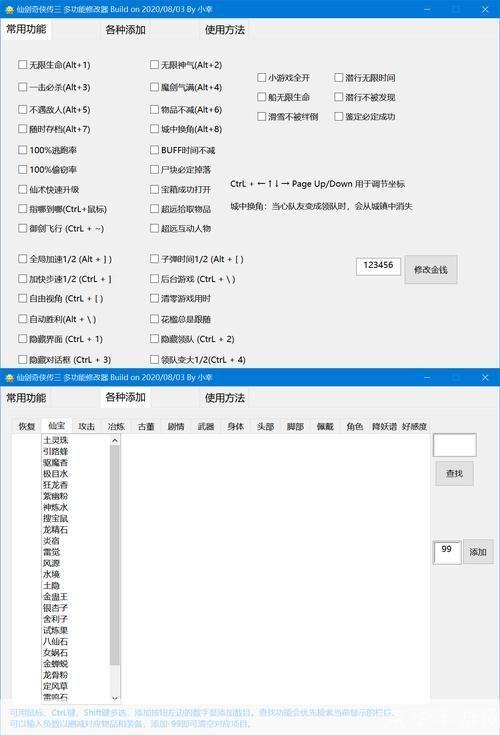Viewport: 500px width, 735px height.
Task: Enable 无限神气(Alt+2) checkbox
Action: (154, 65)
